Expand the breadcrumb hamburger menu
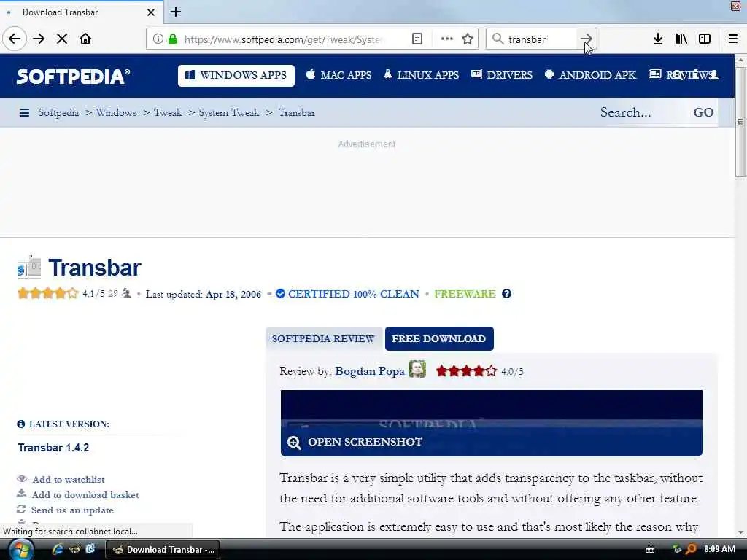Screen dimensions: 747x560 pos(24,113)
